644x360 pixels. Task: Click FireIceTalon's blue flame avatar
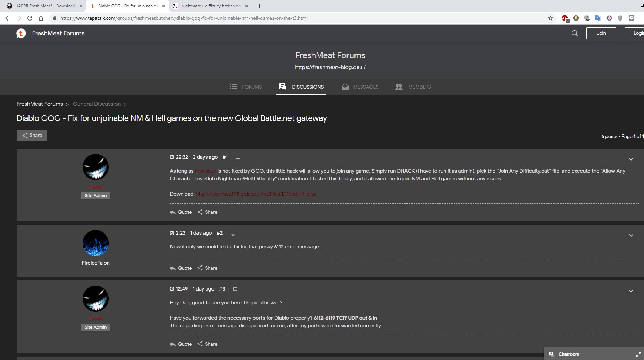pyautogui.click(x=95, y=243)
